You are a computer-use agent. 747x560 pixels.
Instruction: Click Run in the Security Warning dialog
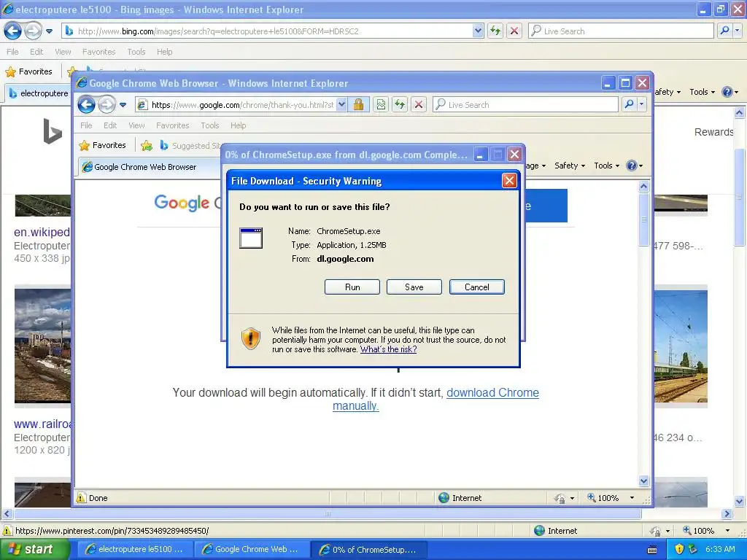click(352, 287)
